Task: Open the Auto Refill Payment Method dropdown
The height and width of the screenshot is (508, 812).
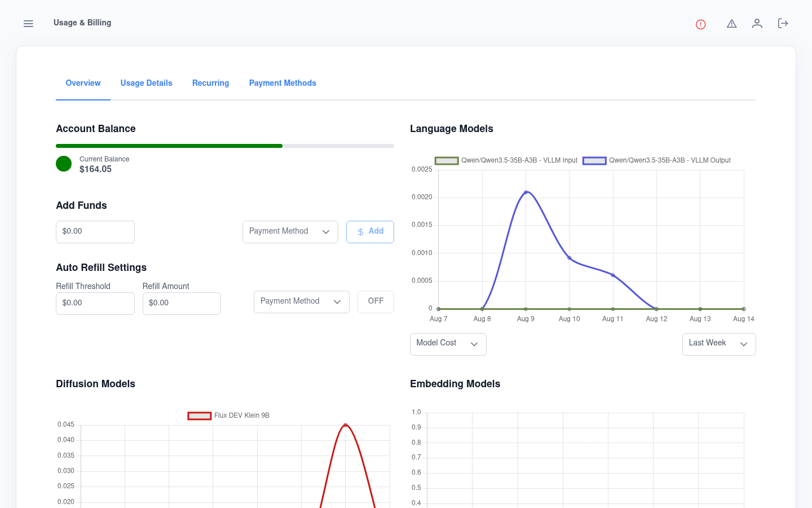Action: coord(302,302)
